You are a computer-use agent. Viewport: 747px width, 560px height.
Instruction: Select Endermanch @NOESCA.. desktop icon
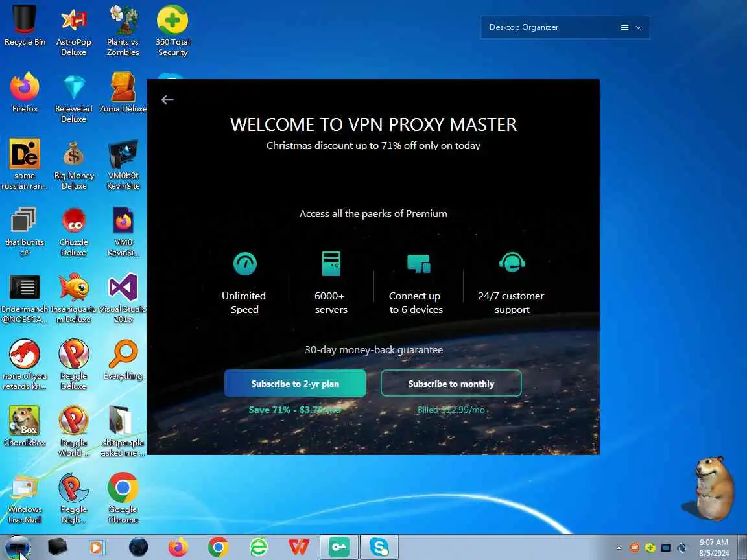point(25,298)
